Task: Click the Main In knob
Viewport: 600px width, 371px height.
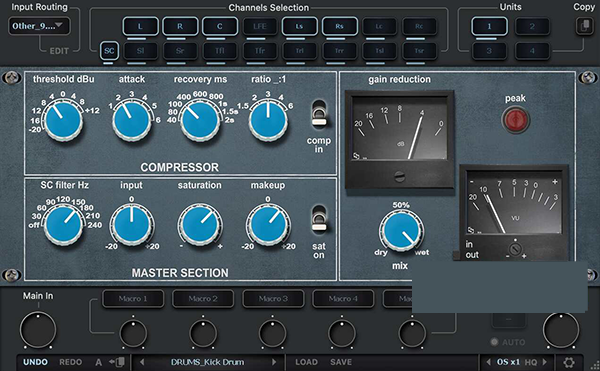Action: coord(38,330)
